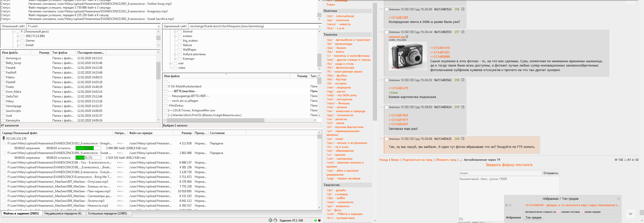Expand the Клипарт folder node
Image resolution: width=644 pixels, height=223 pixels.
175,59
